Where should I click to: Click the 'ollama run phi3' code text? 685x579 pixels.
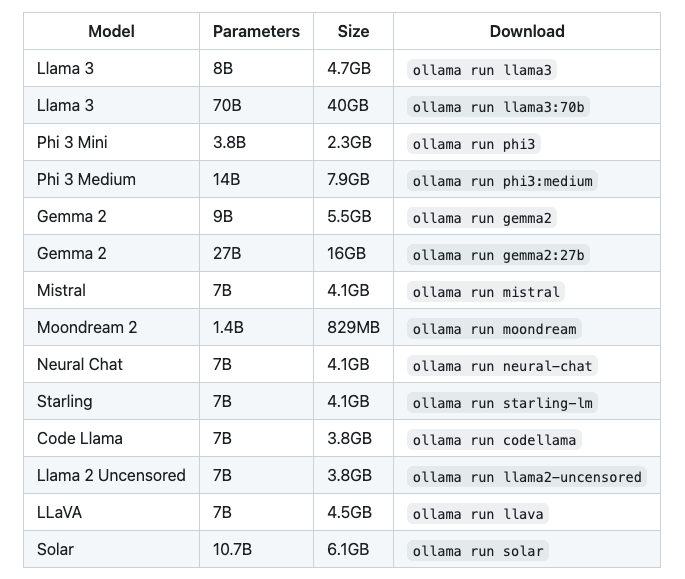(474, 144)
